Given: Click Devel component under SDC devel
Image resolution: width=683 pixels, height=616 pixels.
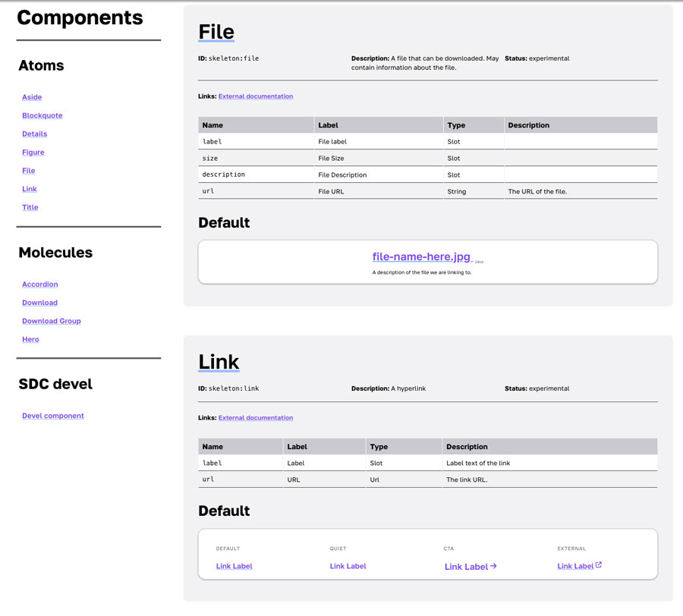Looking at the screenshot, I should 53,416.
